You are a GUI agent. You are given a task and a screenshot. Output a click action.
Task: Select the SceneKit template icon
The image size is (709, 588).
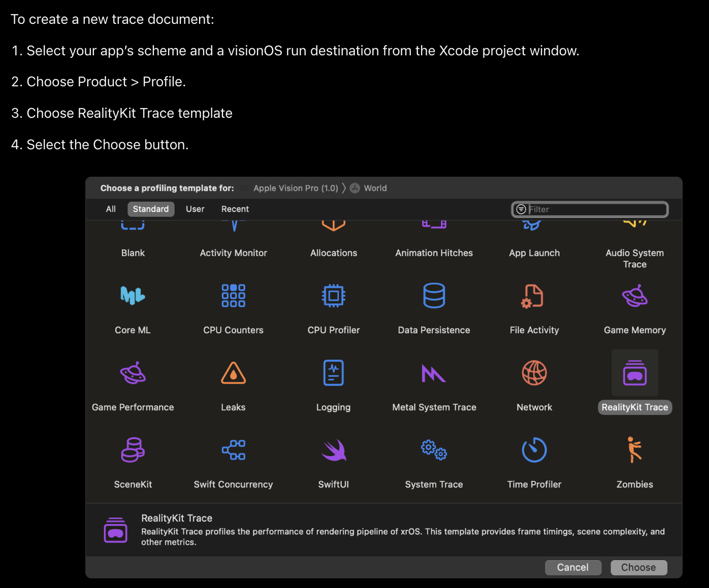point(133,450)
